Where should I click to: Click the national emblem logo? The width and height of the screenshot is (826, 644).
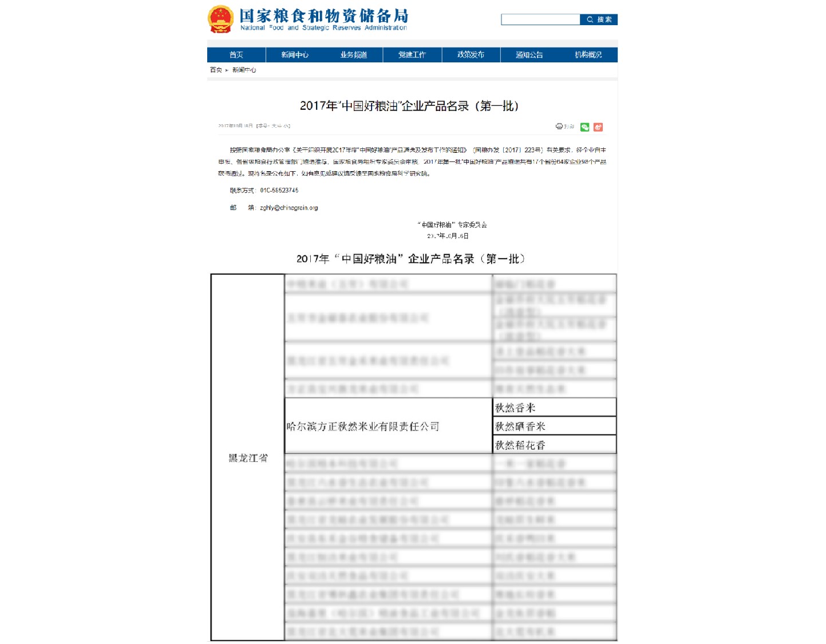pos(220,19)
